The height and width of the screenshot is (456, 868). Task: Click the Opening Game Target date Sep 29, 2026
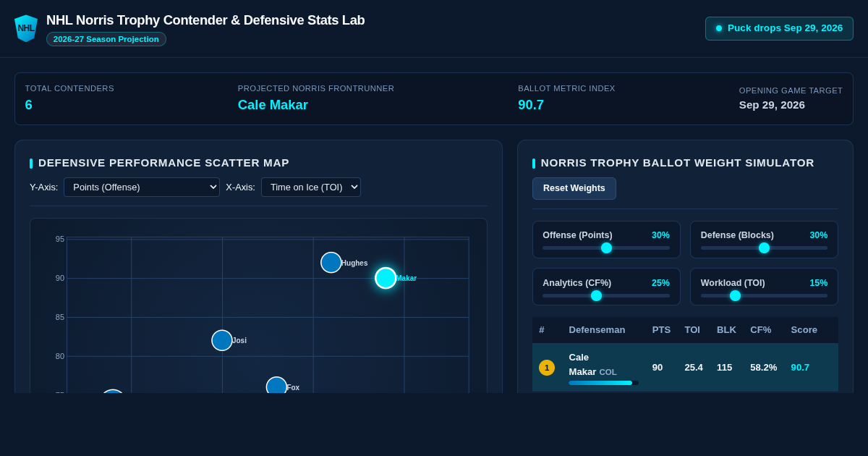coord(772,105)
